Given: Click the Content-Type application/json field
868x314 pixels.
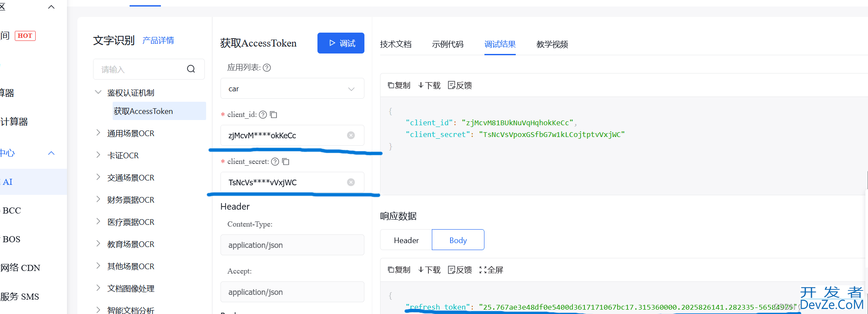Looking at the screenshot, I should (x=292, y=245).
